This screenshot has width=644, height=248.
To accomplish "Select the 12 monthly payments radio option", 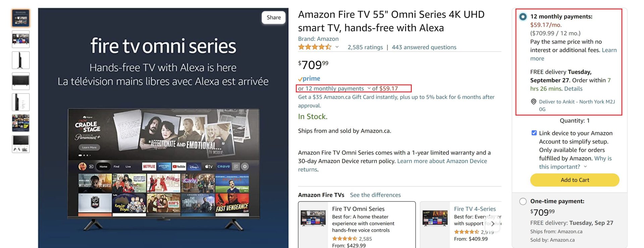I will pos(523,16).
